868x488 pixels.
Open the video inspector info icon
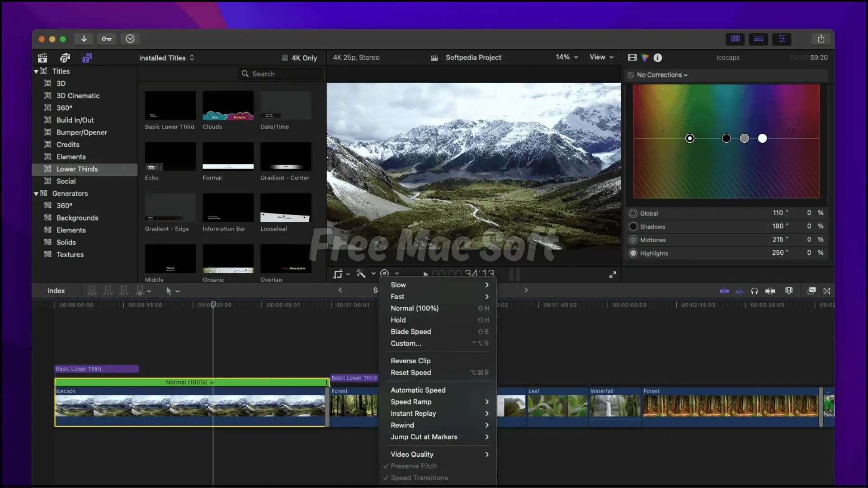657,58
